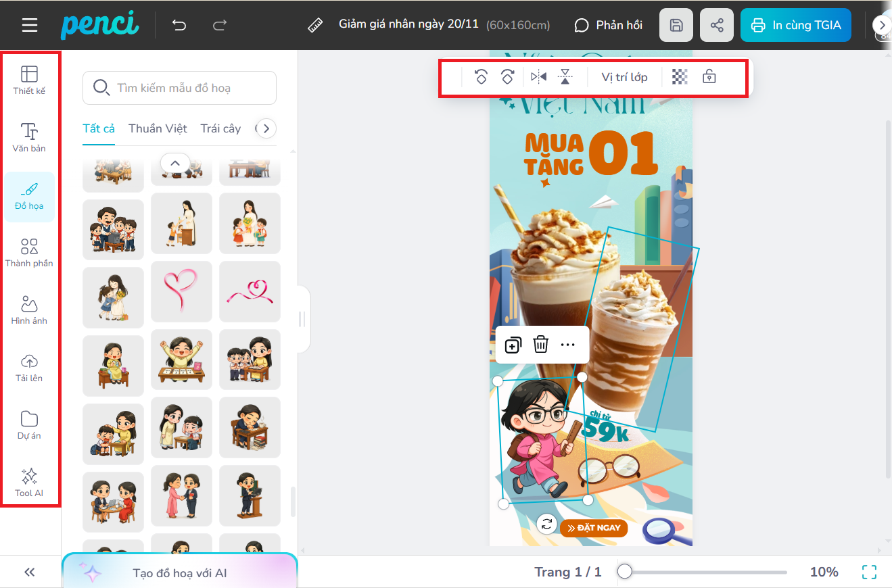Duplicate the selected element
The width and height of the screenshot is (892, 588).
(x=513, y=345)
